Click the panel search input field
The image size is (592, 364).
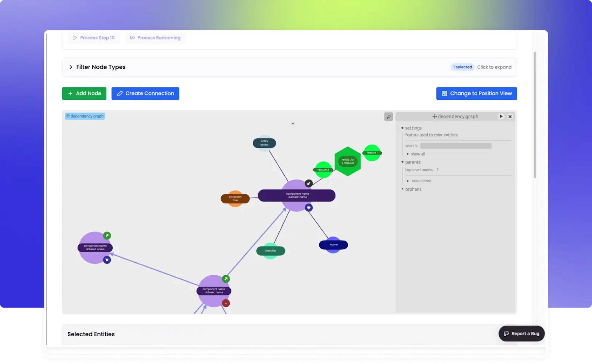coord(456,146)
